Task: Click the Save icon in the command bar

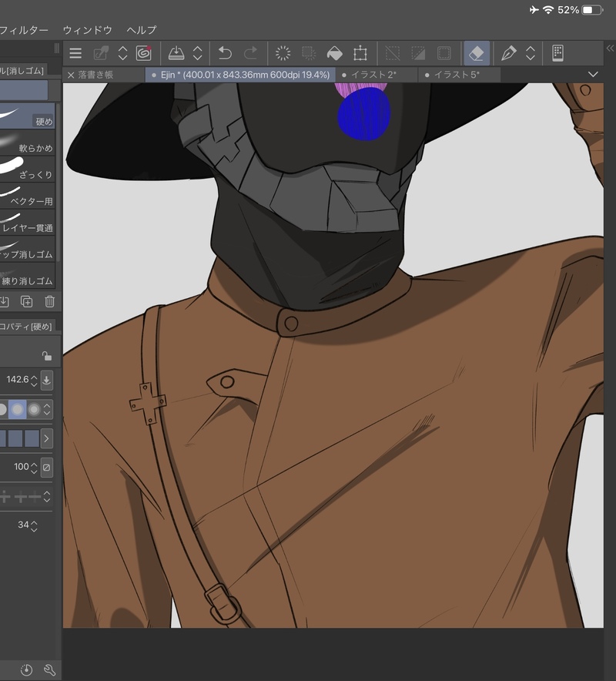Action: [x=176, y=53]
